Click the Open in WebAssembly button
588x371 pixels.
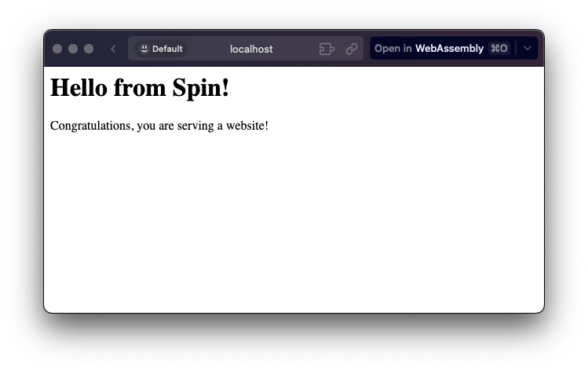(443, 49)
